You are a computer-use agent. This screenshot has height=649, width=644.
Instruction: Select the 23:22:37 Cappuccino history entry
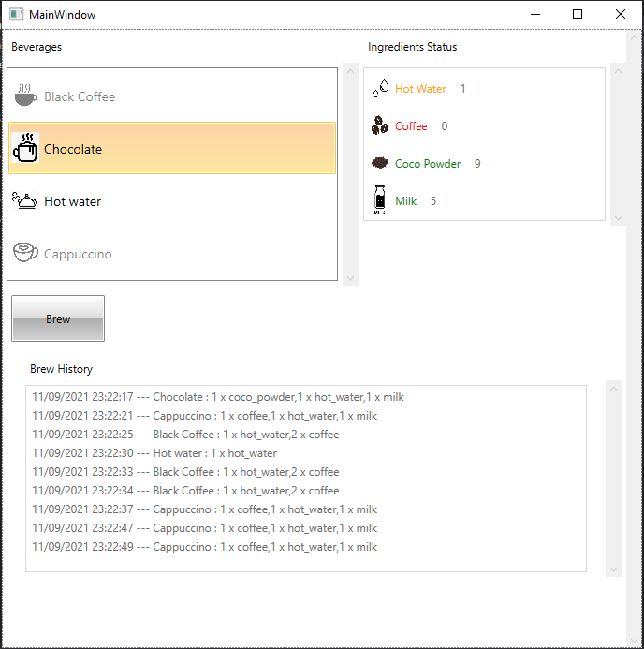click(x=205, y=509)
